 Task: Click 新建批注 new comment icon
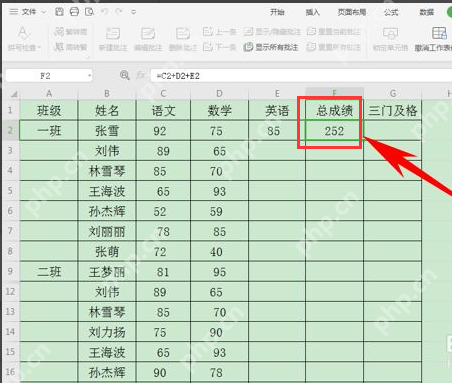pyautogui.click(x=113, y=34)
